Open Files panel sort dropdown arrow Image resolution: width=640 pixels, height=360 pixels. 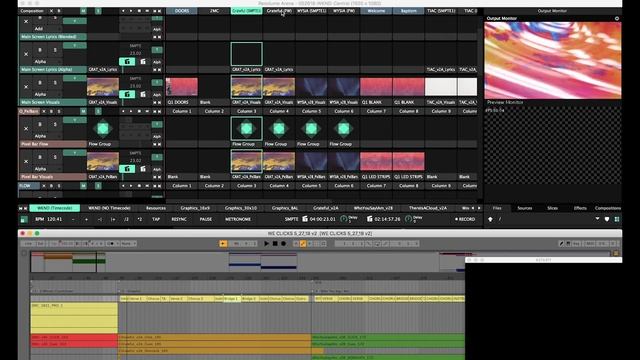click(x=597, y=219)
